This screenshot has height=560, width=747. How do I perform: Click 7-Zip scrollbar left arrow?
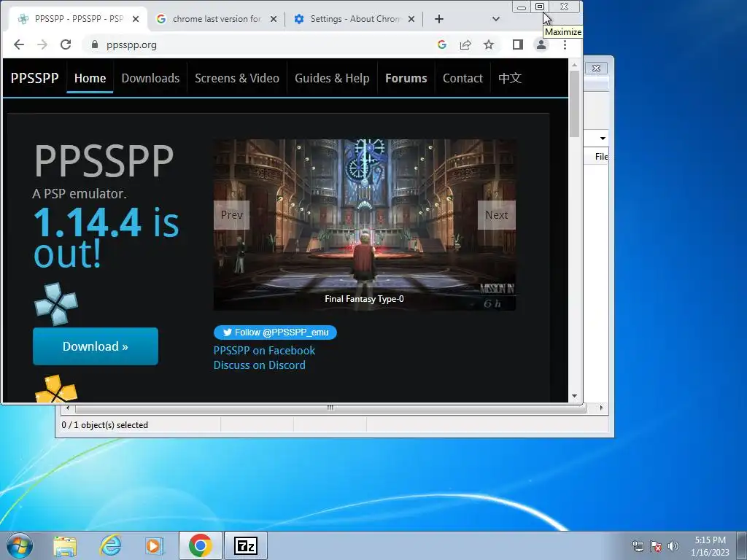(x=68, y=408)
